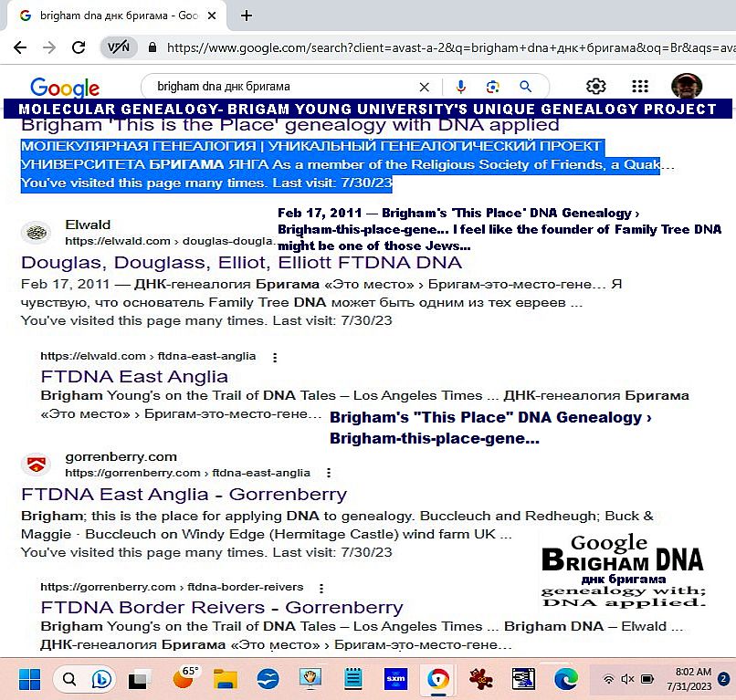Open the monitor with hand icon app
This screenshot has height=700, width=736.
pyautogui.click(x=310, y=679)
